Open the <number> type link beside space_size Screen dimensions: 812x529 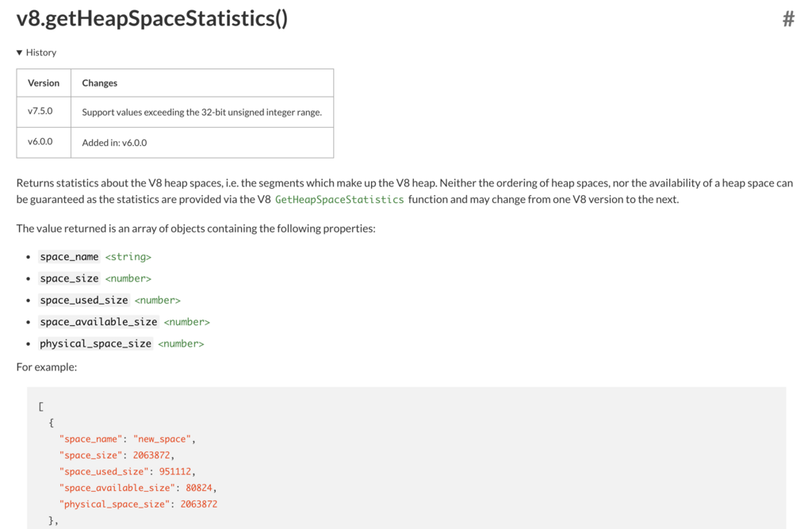click(128, 279)
